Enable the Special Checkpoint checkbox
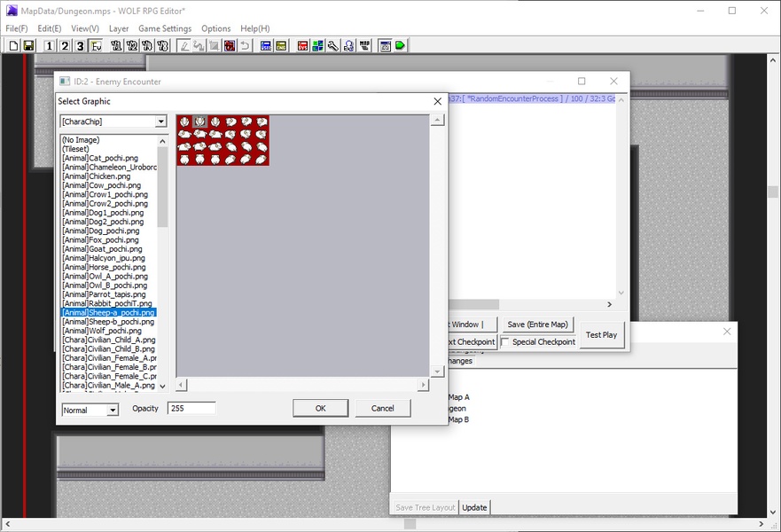 tap(505, 342)
